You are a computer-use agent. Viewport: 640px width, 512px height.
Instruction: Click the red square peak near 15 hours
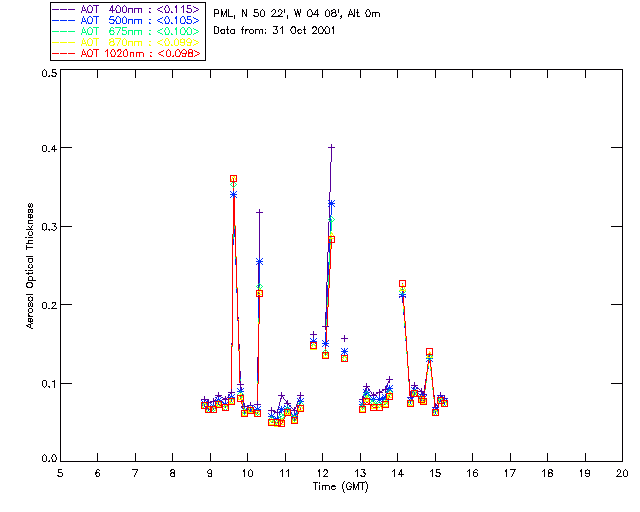point(429,352)
